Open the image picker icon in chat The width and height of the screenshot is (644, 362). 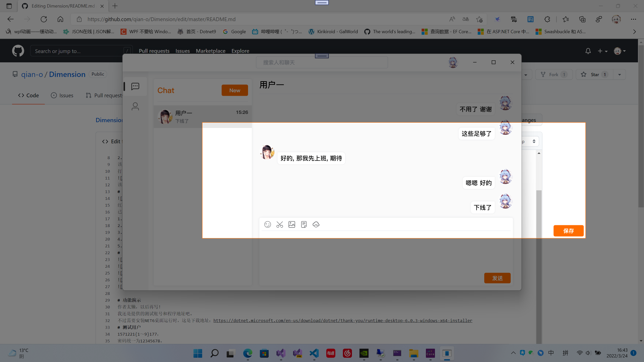click(x=292, y=224)
